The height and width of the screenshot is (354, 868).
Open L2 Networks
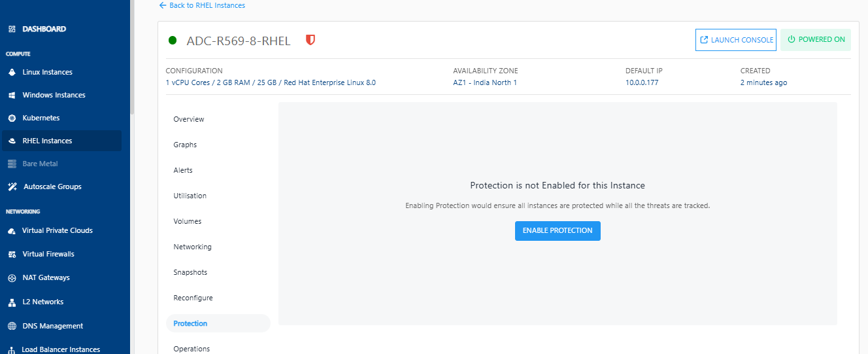[42, 302]
